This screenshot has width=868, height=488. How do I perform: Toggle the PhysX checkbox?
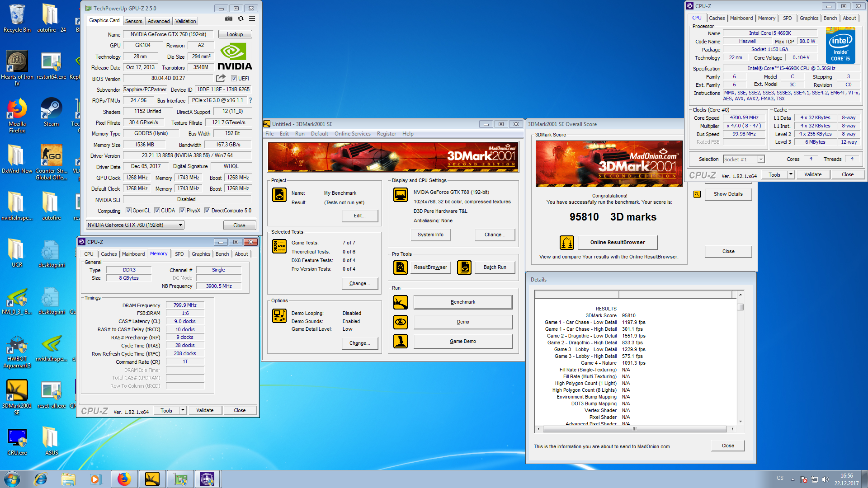click(182, 211)
